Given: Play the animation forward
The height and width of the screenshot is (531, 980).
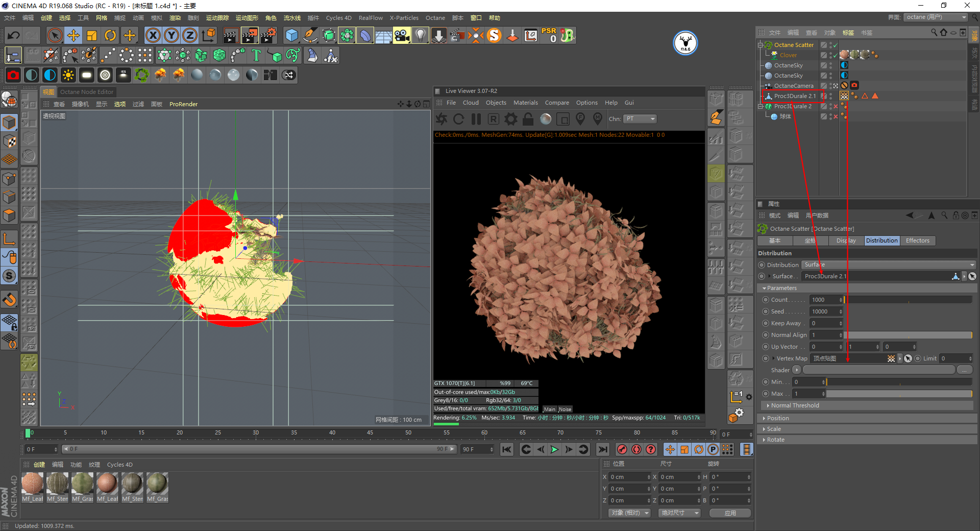Looking at the screenshot, I should tap(554, 449).
